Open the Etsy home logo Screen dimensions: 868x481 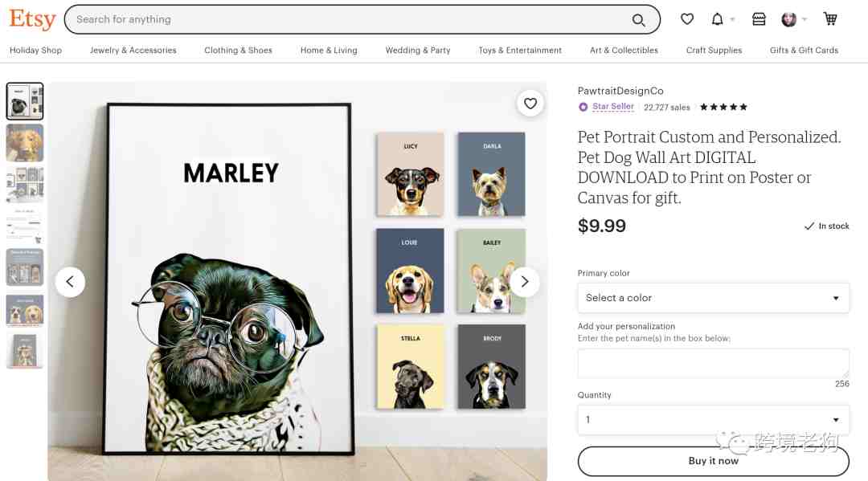pyautogui.click(x=33, y=19)
